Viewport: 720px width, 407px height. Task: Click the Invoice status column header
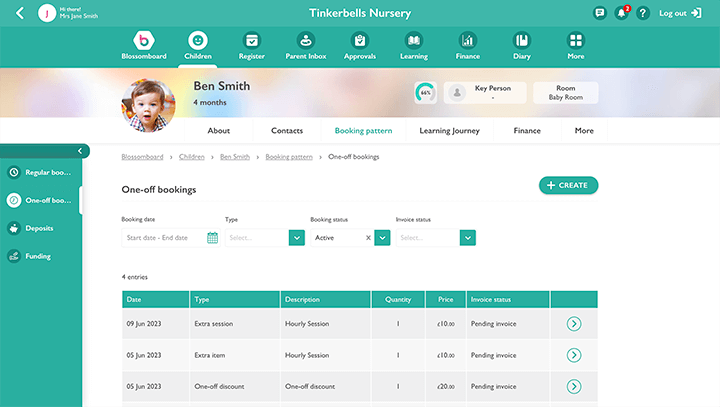(x=508, y=299)
